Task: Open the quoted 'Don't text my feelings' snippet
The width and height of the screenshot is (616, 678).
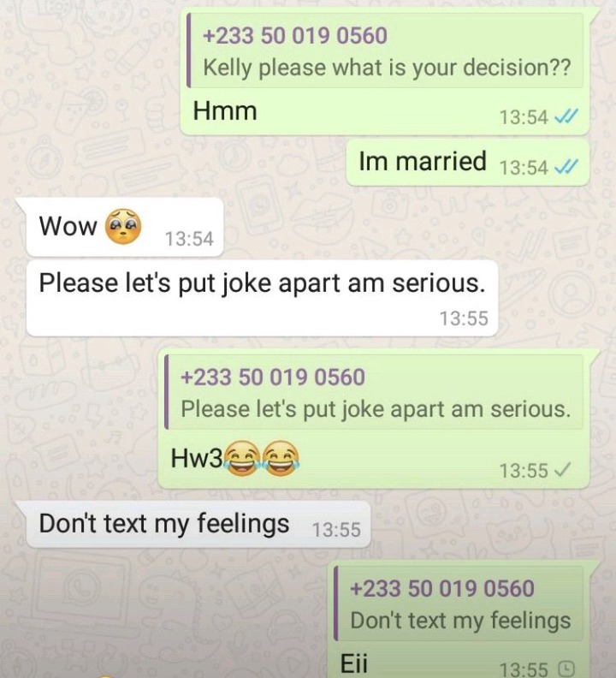Action: point(459,604)
